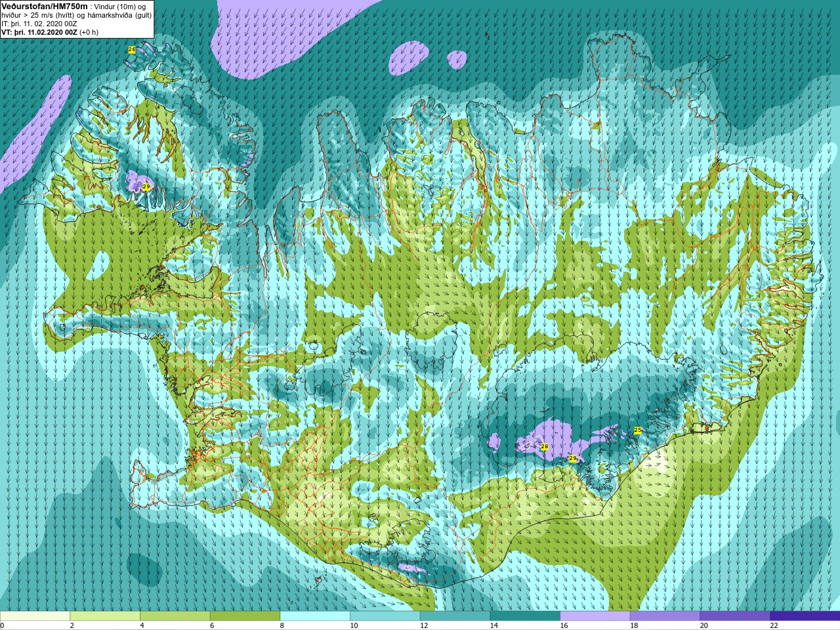Click the 'Vindur (10m) og' caption text
This screenshot has height=630, width=840.
click(x=121, y=7)
